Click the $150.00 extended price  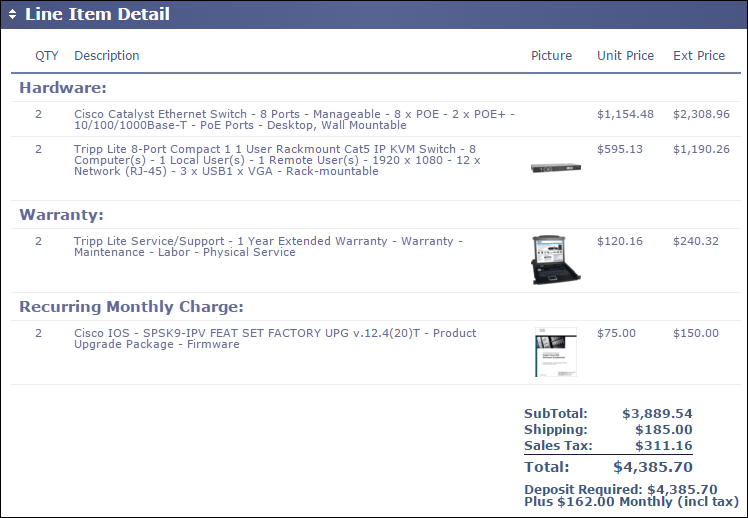[696, 333]
